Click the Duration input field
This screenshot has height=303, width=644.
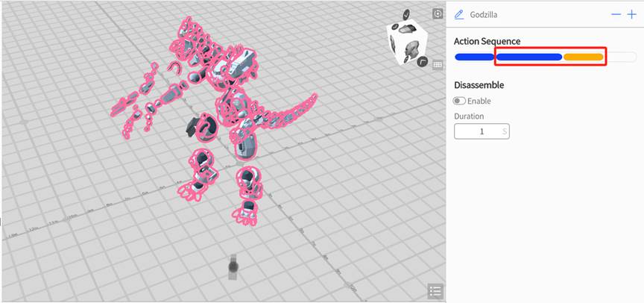[482, 131]
